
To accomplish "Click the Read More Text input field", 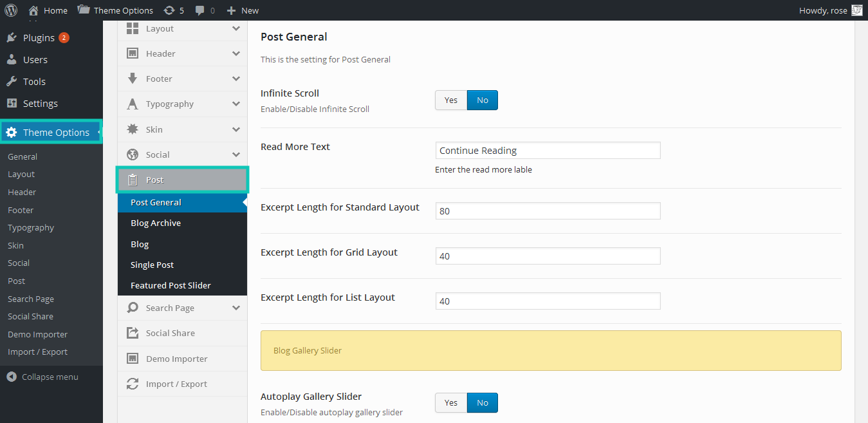I will 548,151.
